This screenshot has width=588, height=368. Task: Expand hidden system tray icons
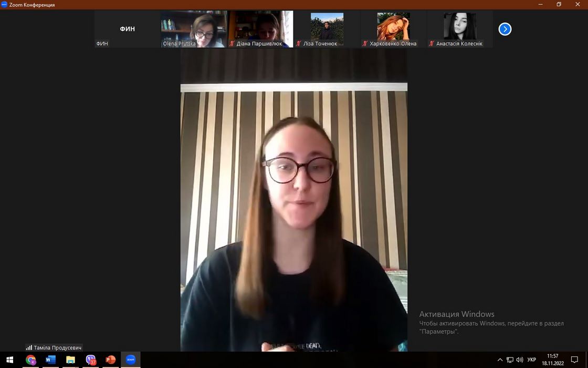click(500, 360)
